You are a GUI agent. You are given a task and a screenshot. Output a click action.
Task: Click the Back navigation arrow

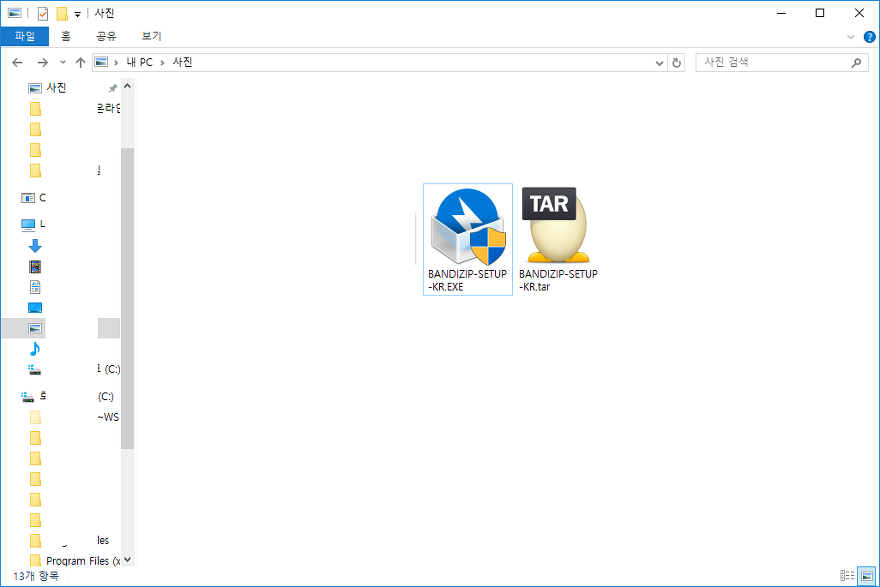17,62
